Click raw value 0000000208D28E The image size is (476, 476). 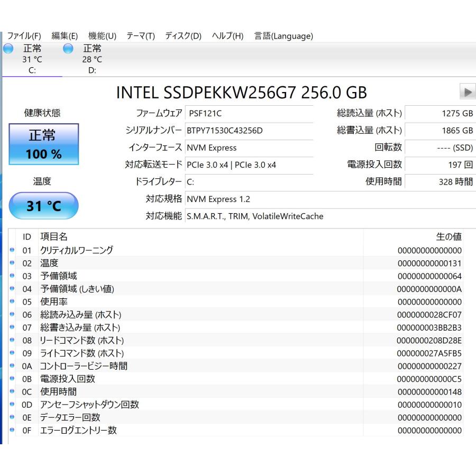point(429,340)
